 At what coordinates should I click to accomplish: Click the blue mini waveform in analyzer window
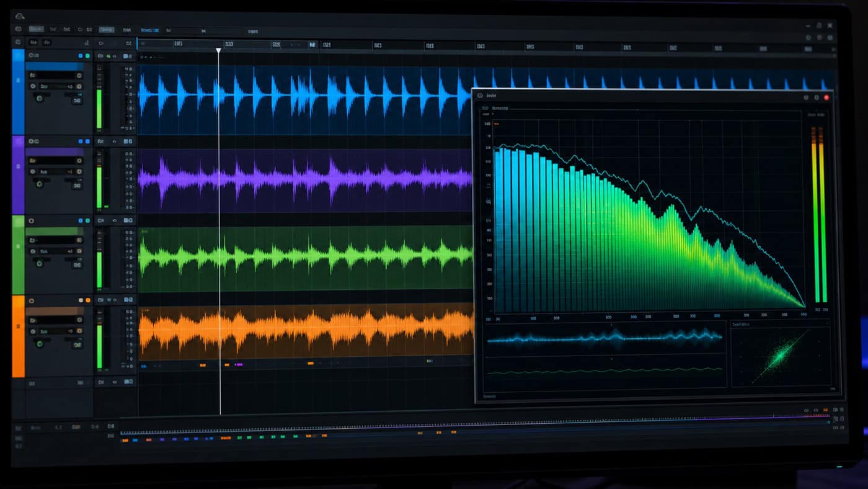(x=604, y=337)
